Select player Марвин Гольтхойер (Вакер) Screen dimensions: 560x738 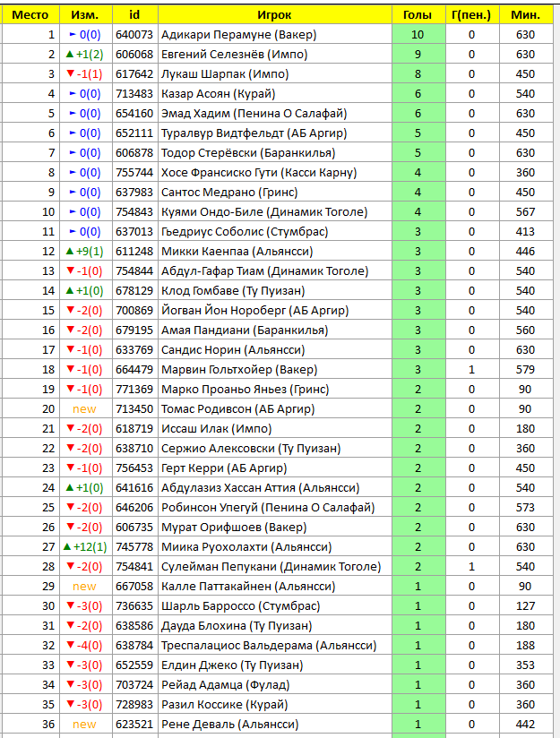[x=239, y=370]
